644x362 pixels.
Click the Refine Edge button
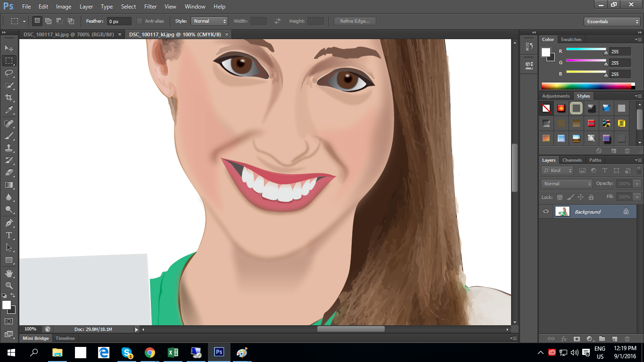(x=354, y=21)
